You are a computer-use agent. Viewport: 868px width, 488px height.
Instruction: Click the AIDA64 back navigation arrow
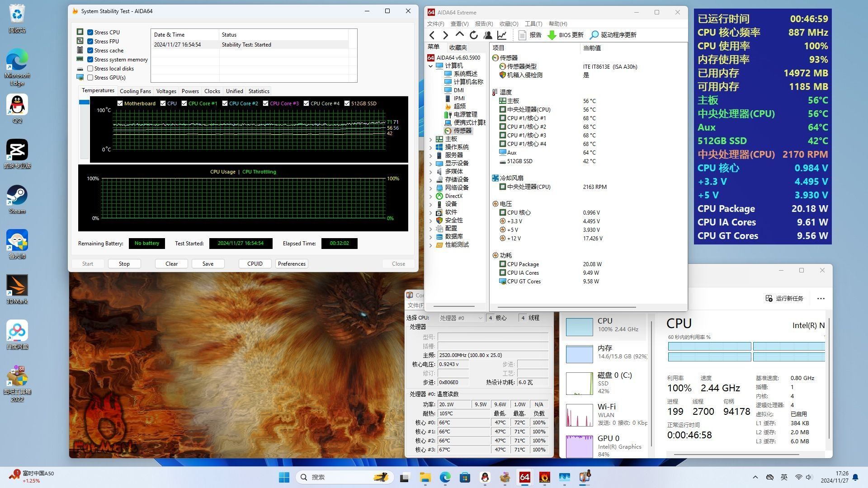coord(432,35)
